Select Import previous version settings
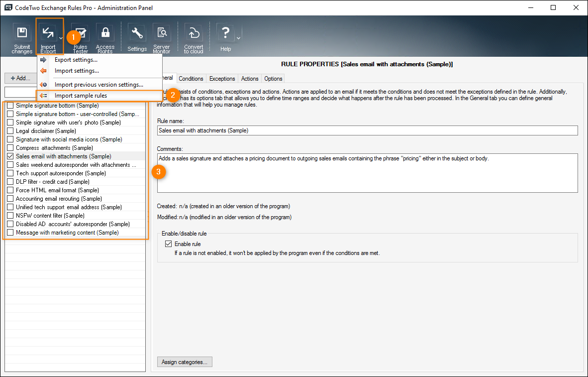The image size is (588, 377). (x=100, y=85)
